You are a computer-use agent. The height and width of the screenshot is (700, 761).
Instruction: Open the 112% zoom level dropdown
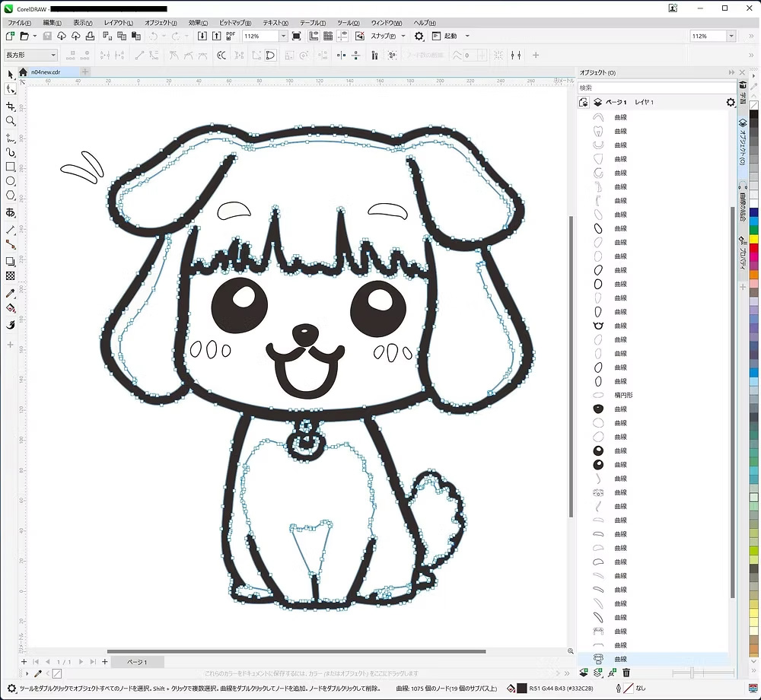(x=284, y=36)
